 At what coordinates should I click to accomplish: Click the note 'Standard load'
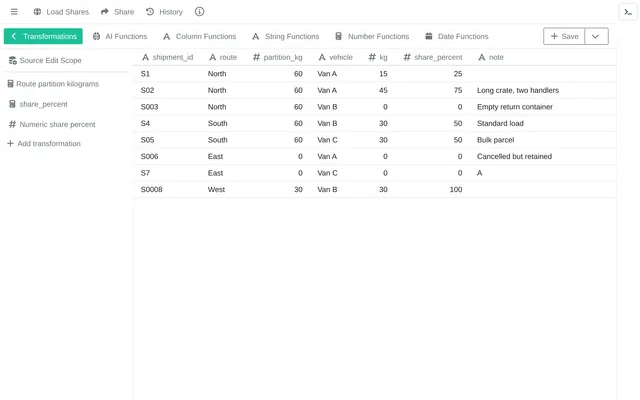pyautogui.click(x=500, y=123)
